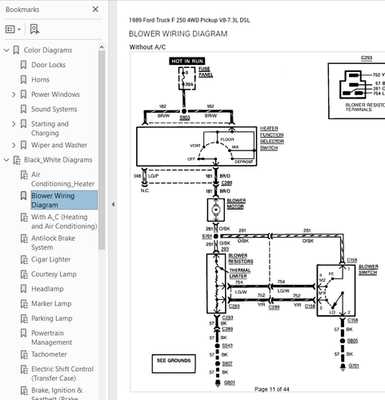Click the Electric Shift Control bookmark icon

24,369
